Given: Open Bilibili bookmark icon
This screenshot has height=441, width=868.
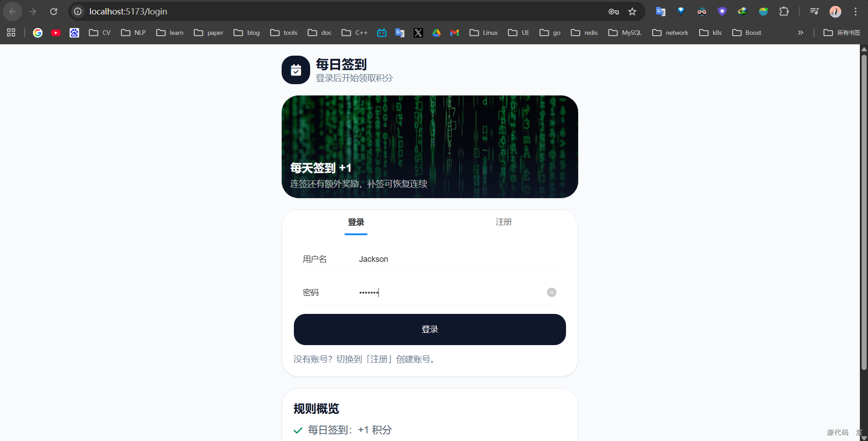Looking at the screenshot, I should click(382, 33).
